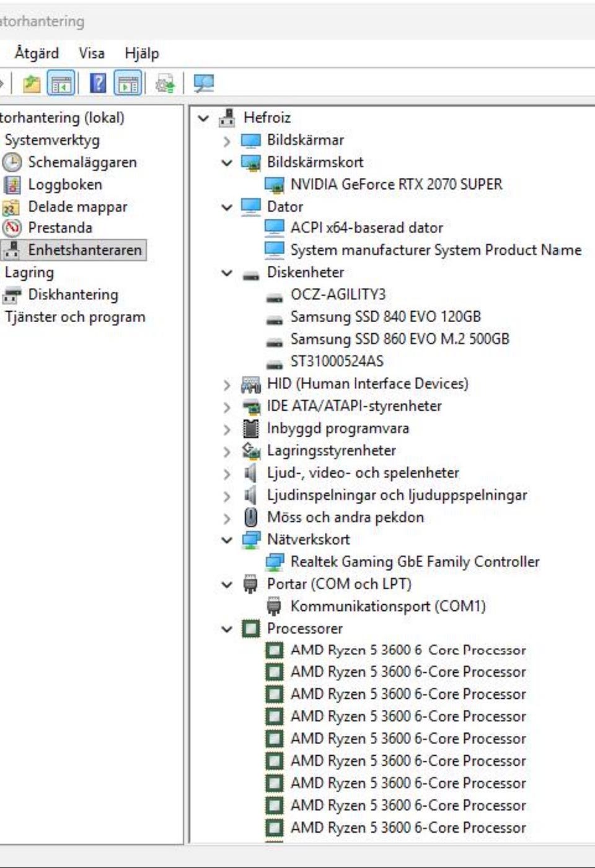Expand the Bildskärmar category
This screenshot has width=595, height=868.
pos(226,141)
